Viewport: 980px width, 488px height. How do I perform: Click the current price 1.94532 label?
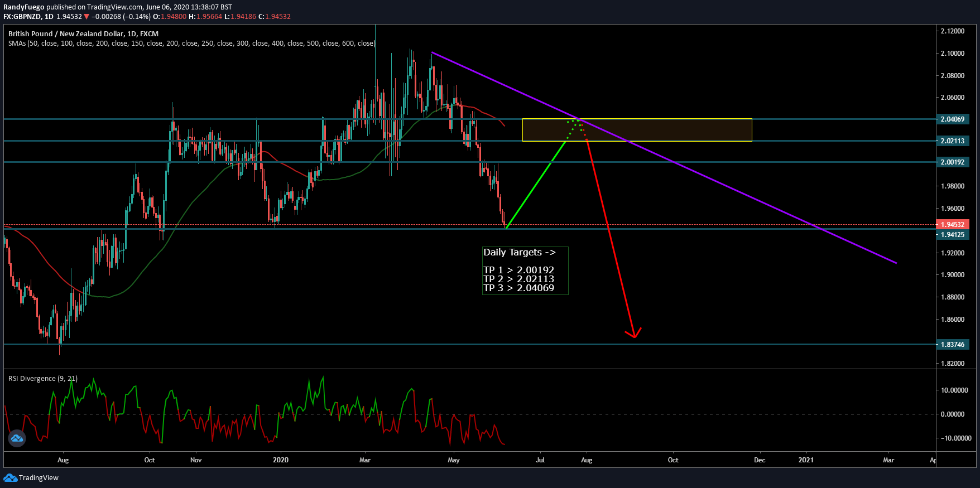click(953, 225)
